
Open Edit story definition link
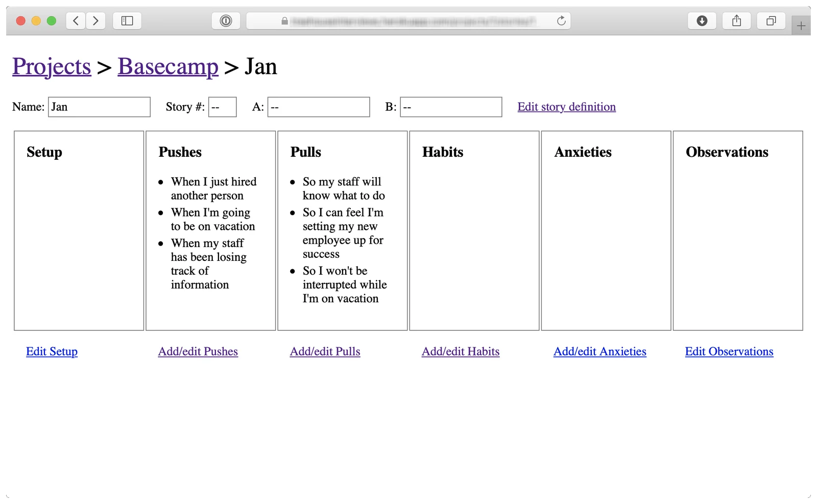(x=566, y=107)
